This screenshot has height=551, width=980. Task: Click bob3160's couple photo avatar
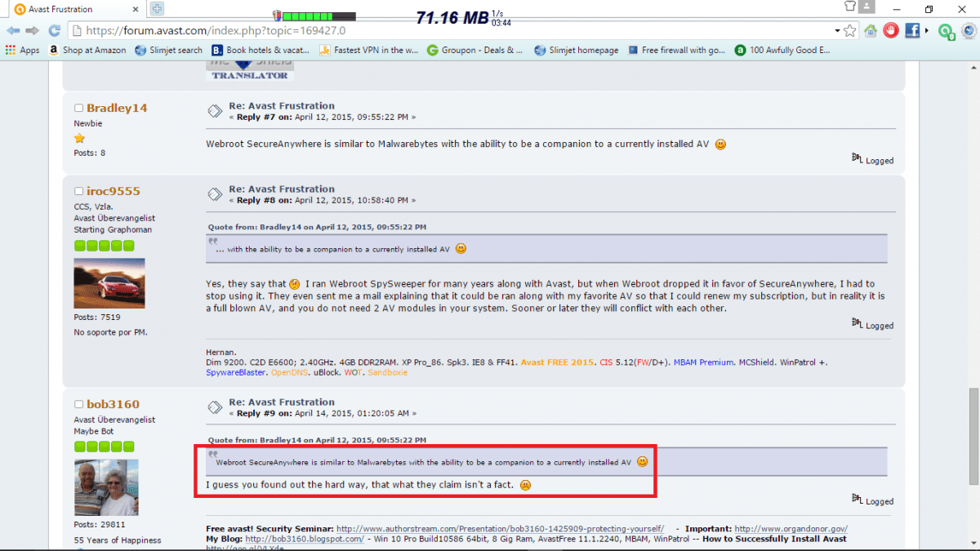106,487
